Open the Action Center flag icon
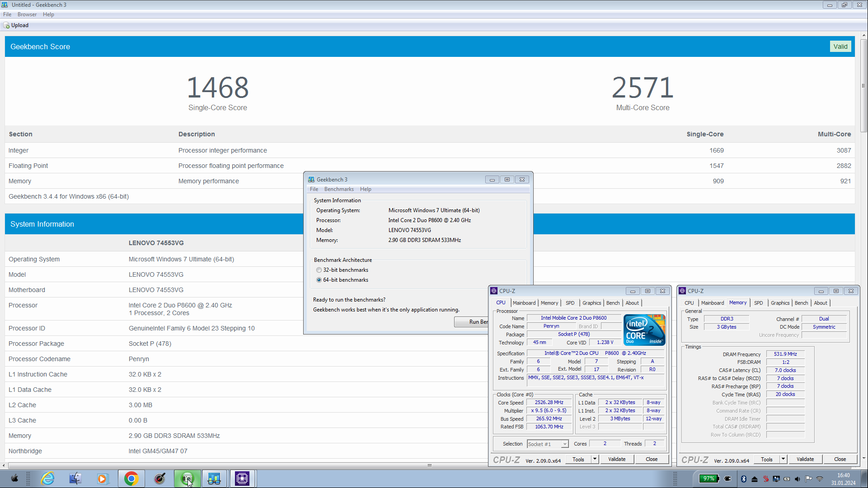Screen dimensions: 868x488 [x=808, y=479]
